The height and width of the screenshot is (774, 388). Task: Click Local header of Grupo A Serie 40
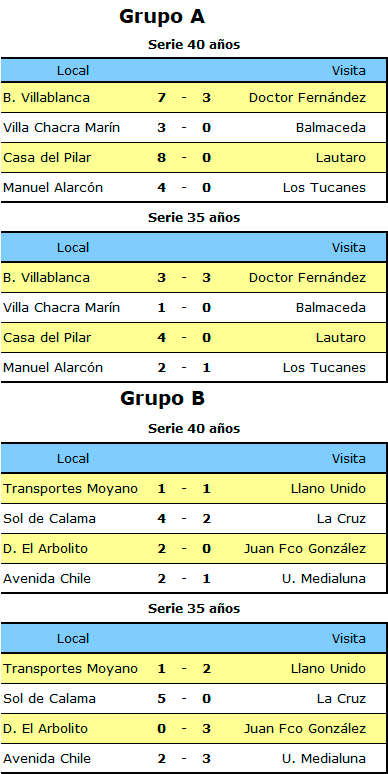point(73,71)
